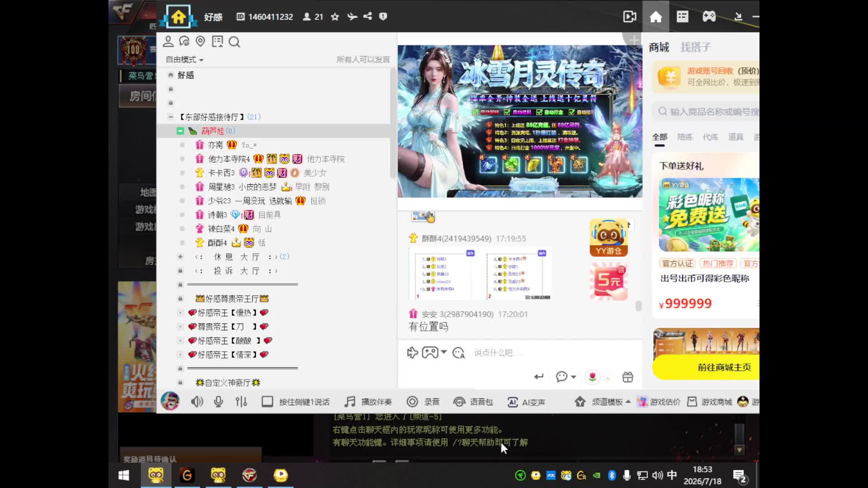
Task: Click the send arrow button in chat
Action: [x=538, y=377]
